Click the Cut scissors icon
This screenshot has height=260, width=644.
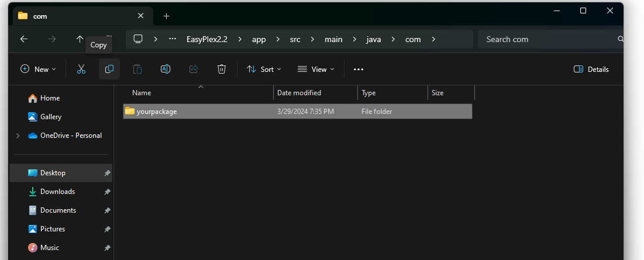click(81, 70)
